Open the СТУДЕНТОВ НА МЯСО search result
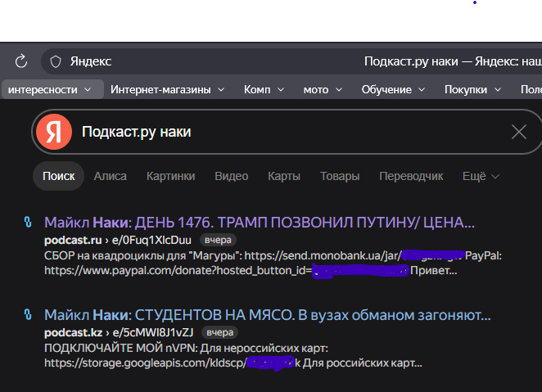The width and height of the screenshot is (542, 392). (x=267, y=315)
